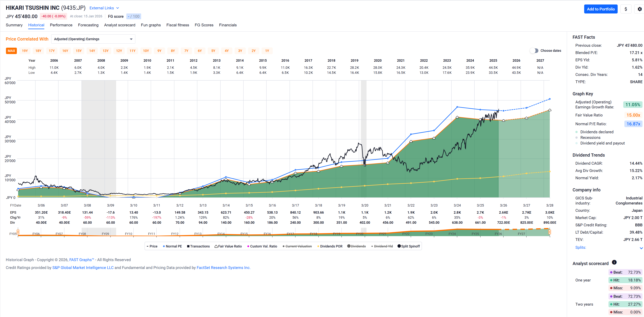Toggle Split Spinoff legend marker
The width and height of the screenshot is (644, 317).
[x=399, y=246]
